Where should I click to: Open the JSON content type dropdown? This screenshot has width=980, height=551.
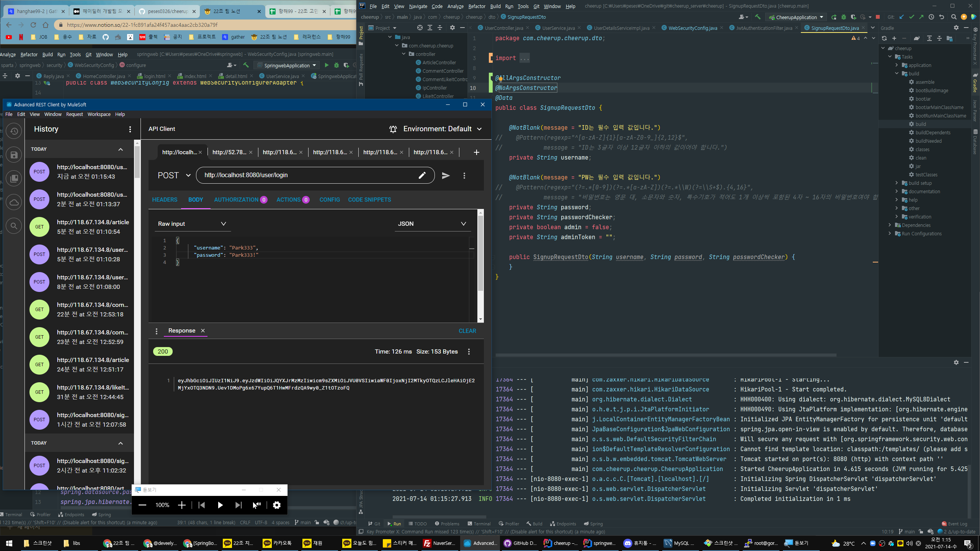click(x=432, y=224)
